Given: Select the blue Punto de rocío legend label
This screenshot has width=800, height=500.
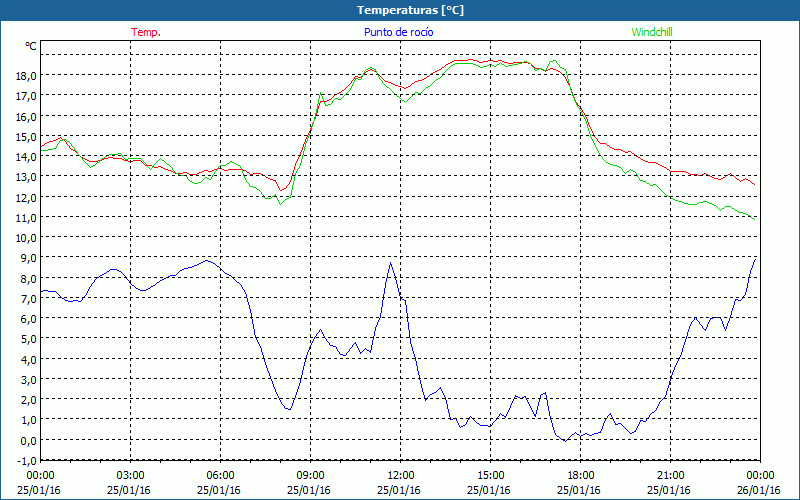Looking at the screenshot, I should 398,32.
